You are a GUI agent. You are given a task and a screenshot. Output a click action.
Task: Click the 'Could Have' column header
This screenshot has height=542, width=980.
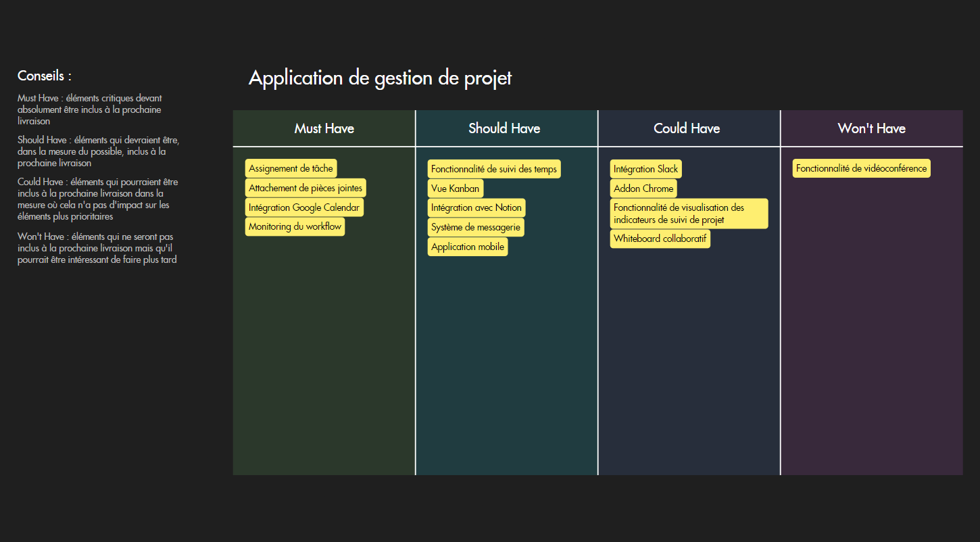[687, 128]
